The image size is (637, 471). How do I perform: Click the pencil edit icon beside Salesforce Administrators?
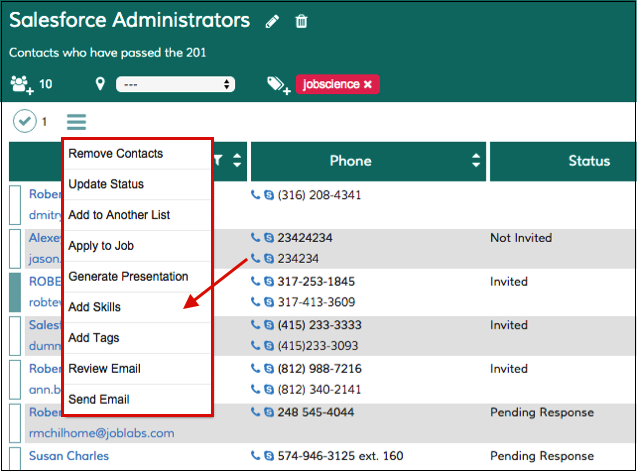[x=272, y=22]
